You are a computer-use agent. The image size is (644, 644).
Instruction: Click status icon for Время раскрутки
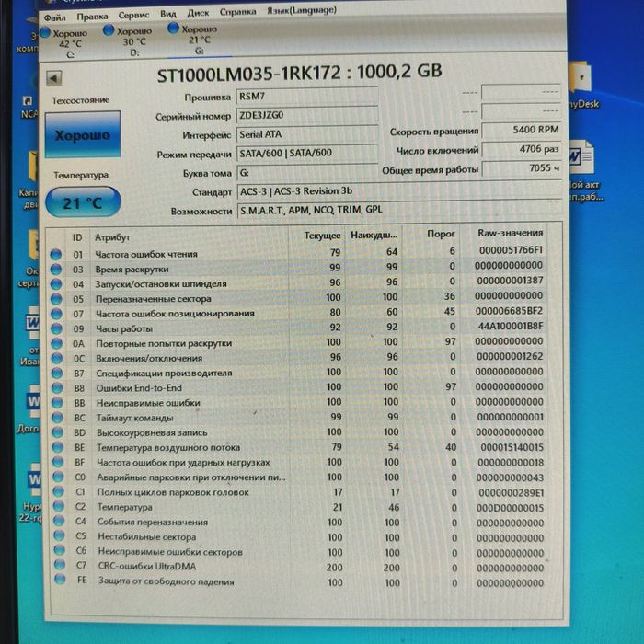point(56,270)
